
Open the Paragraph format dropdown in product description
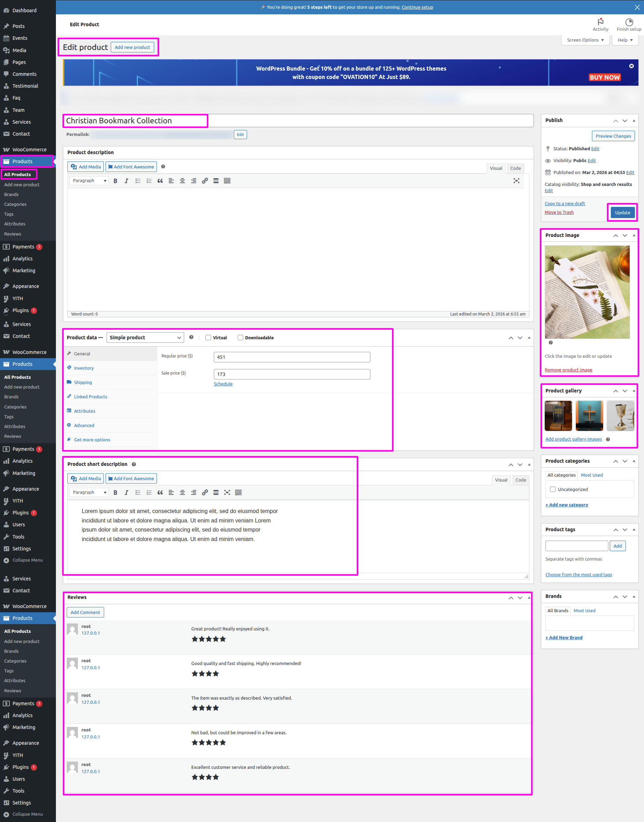(x=89, y=181)
